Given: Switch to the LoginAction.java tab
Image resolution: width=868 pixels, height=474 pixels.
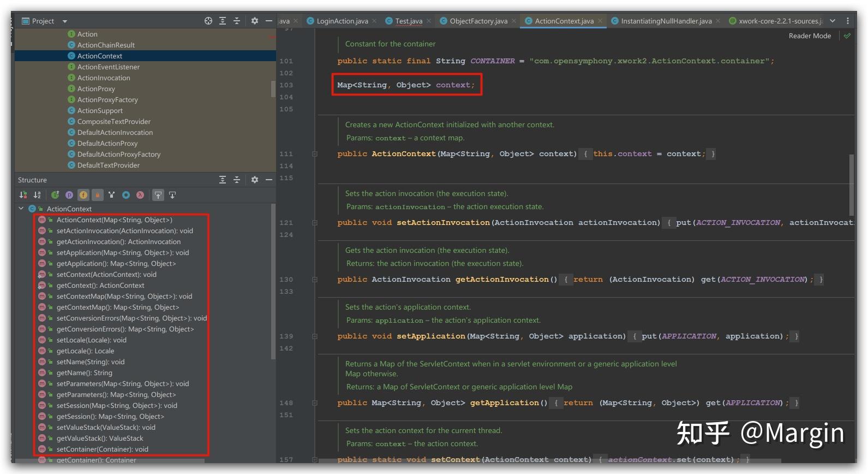Looking at the screenshot, I should [x=342, y=21].
